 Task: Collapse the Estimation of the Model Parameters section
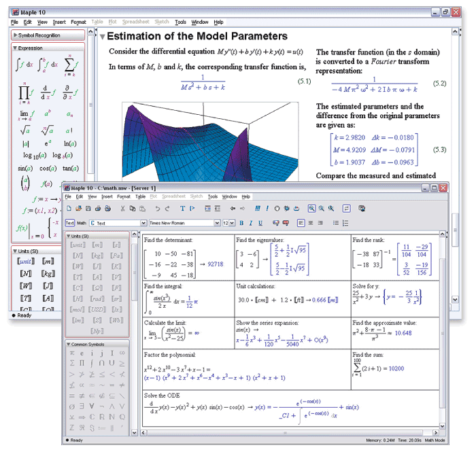tap(102, 37)
